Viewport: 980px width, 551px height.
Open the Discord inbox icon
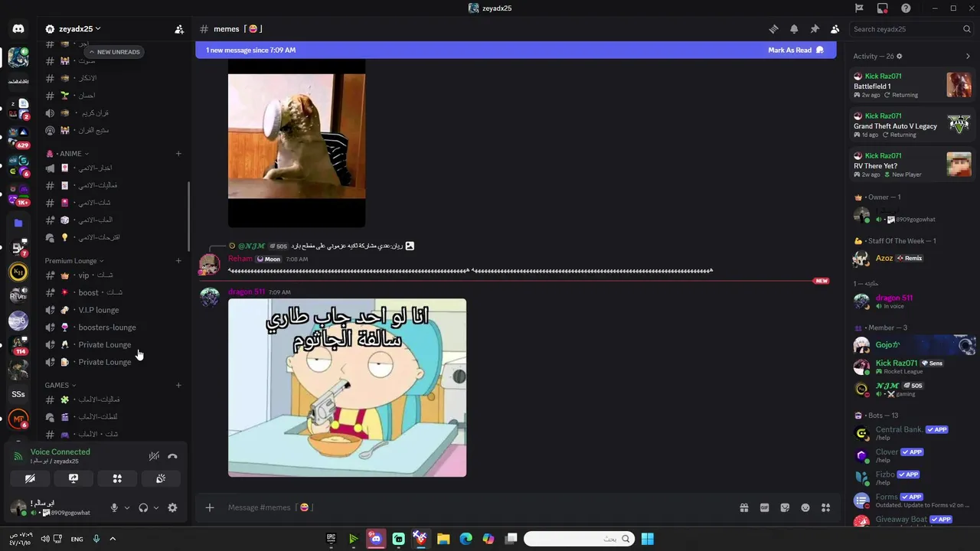pos(883,8)
